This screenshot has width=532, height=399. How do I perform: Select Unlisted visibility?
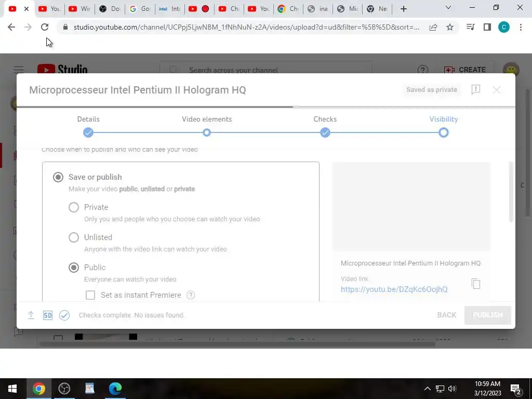tap(74, 237)
